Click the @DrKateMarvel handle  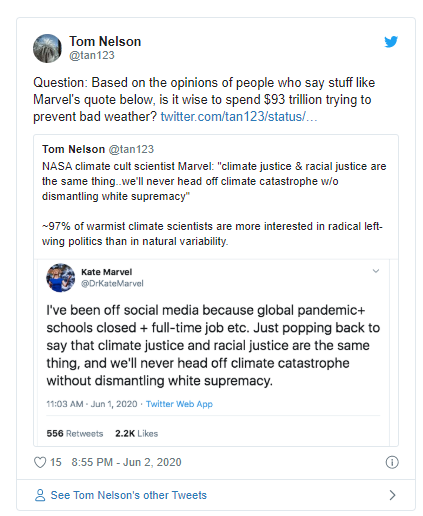[112, 283]
